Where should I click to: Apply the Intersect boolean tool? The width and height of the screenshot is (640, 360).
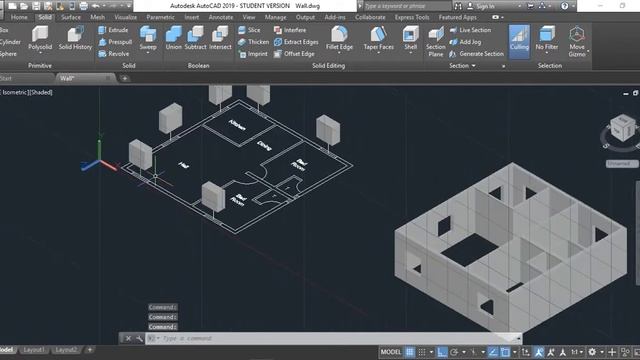(220, 38)
